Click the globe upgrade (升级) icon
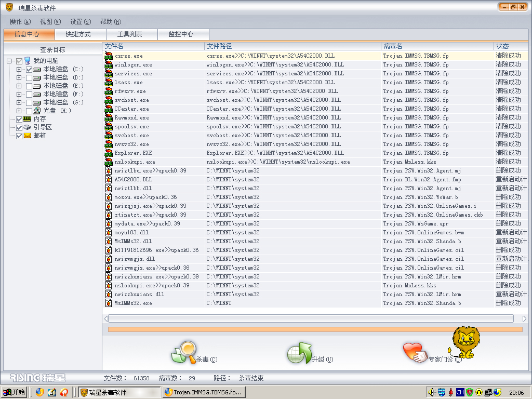Viewport: 532px width, 399px height. 299,353
